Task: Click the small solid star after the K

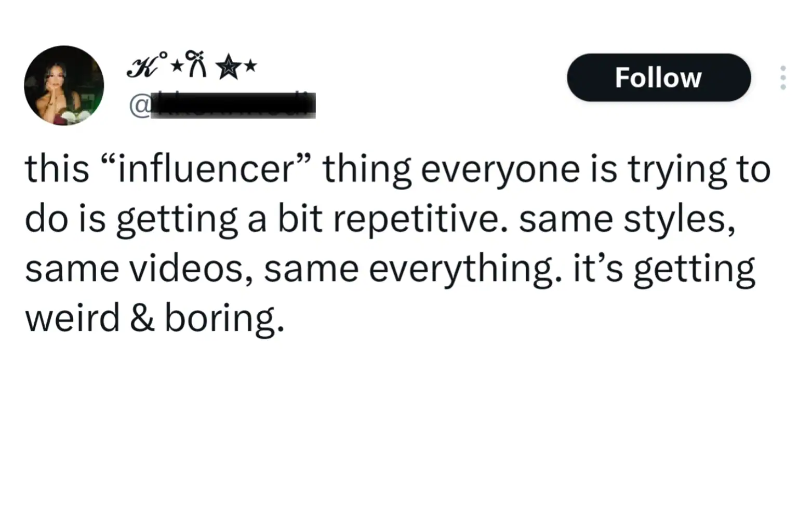Action: (176, 65)
